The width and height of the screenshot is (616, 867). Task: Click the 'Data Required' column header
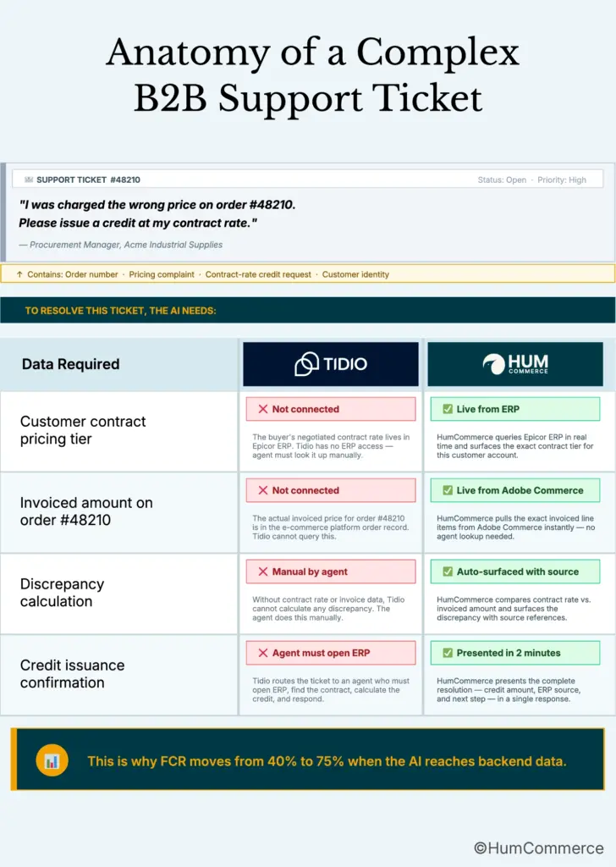point(71,364)
